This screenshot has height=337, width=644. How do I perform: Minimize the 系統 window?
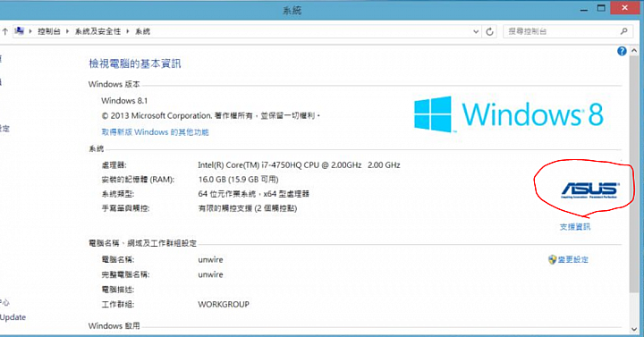pyautogui.click(x=583, y=9)
